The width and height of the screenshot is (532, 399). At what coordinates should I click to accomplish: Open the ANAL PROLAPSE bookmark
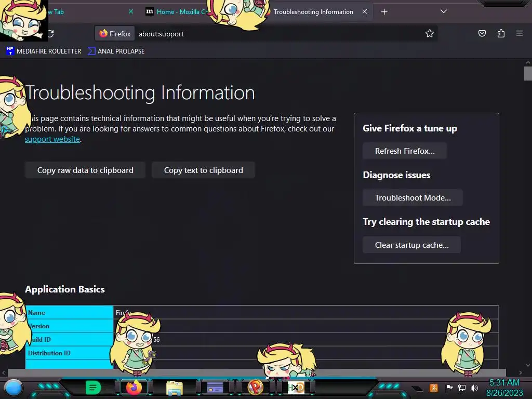116,51
